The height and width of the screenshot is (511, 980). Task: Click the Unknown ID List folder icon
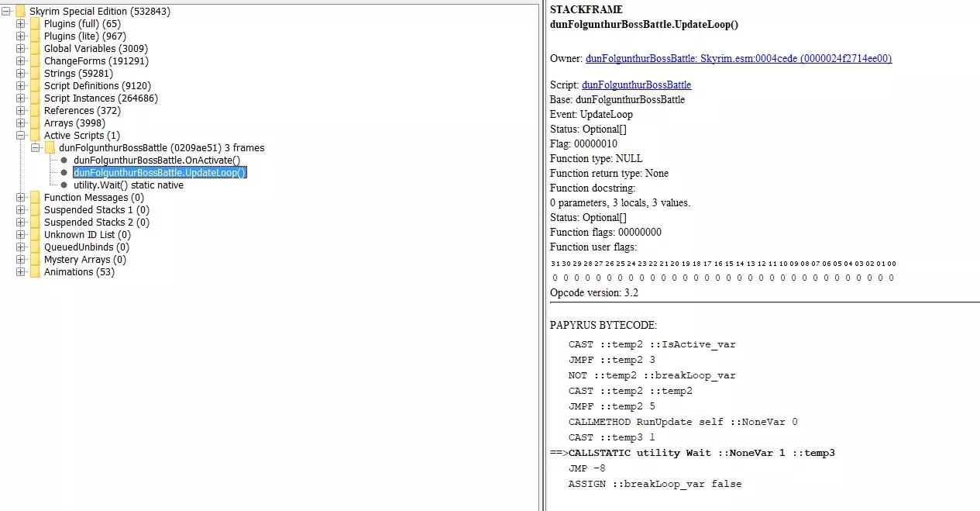(x=35, y=235)
